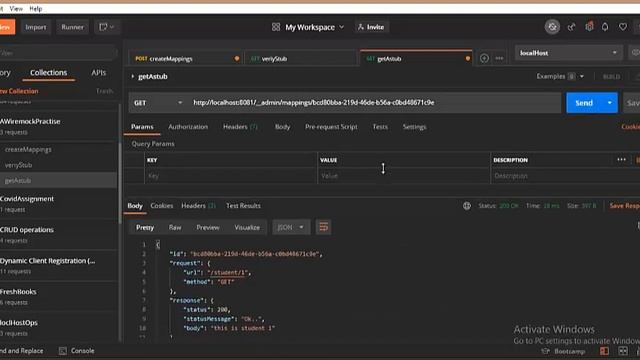The height and width of the screenshot is (360, 640).
Task: Select the Pretty response view
Action: (145, 227)
